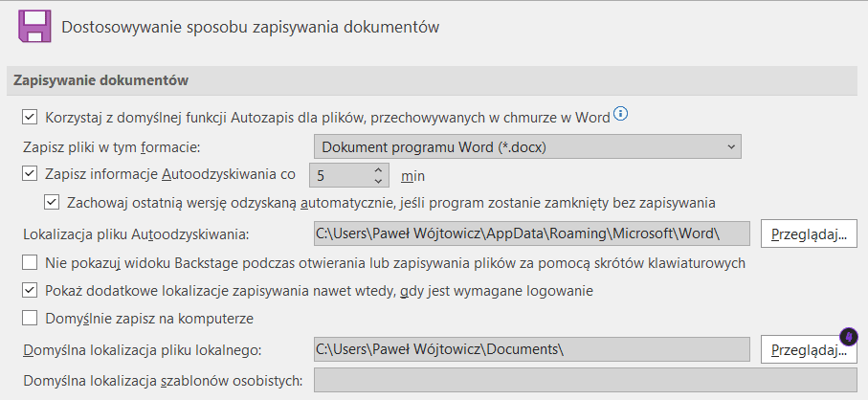Viewport: 868px width, 400px height.
Task: Click the empty personal templates location field
Action: coord(585,381)
